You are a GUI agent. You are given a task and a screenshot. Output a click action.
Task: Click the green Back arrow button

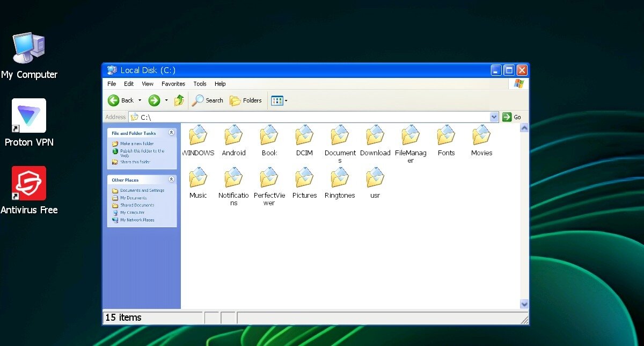click(x=114, y=100)
